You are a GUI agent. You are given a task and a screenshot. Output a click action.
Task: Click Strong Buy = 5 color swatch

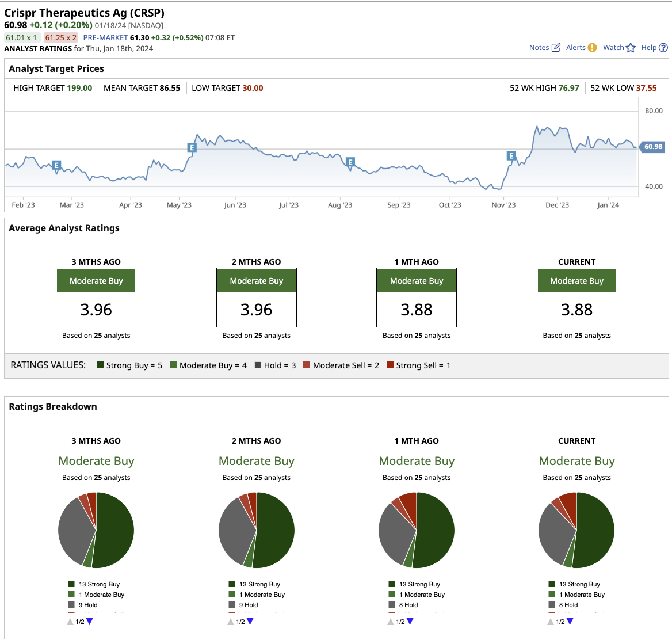pos(100,365)
